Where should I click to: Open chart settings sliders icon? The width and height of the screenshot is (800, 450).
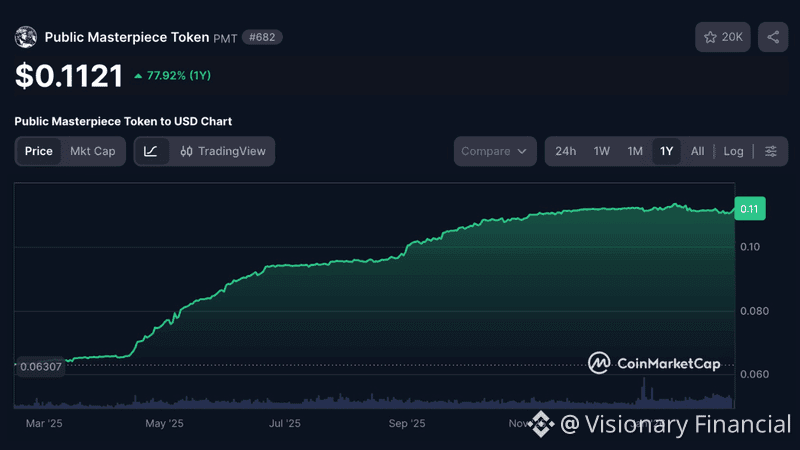pos(770,151)
